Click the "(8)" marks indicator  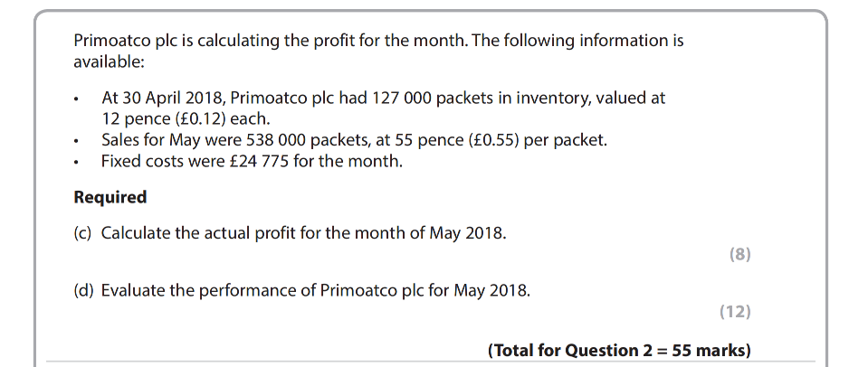(x=739, y=255)
